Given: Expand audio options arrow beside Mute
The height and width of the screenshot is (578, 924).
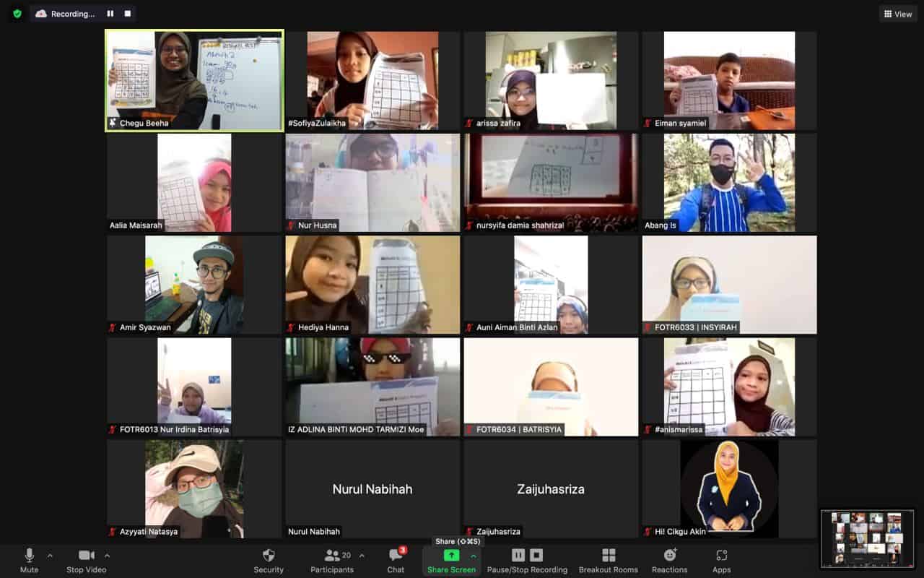Looking at the screenshot, I should tap(50, 556).
